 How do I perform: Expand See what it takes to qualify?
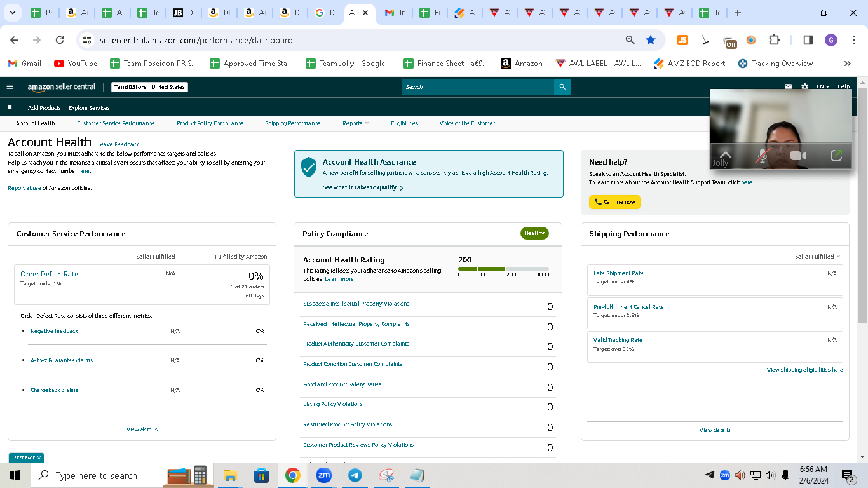[363, 187]
